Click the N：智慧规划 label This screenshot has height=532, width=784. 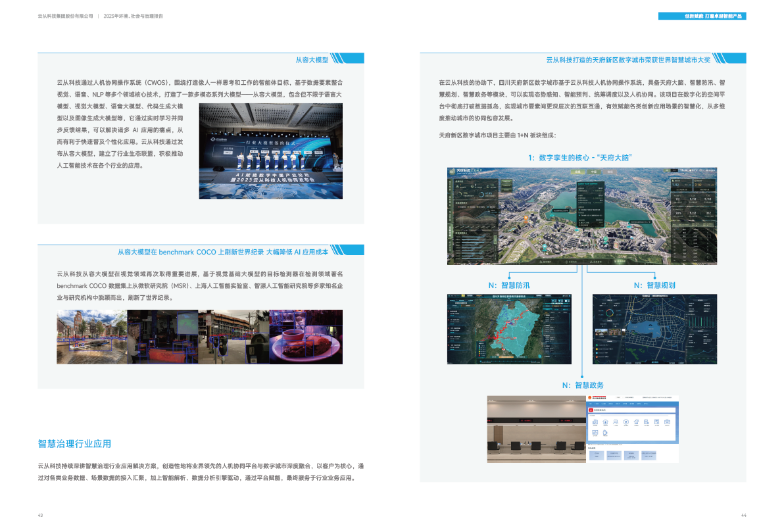click(x=654, y=285)
